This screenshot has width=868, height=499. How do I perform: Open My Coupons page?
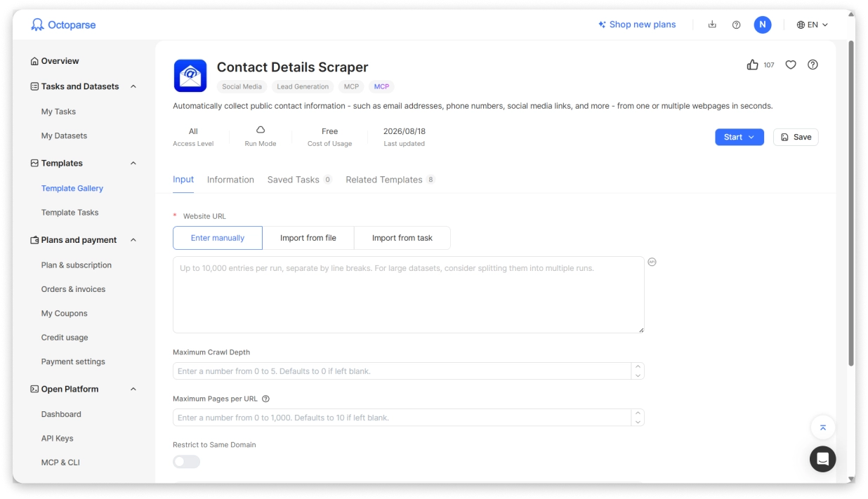coord(65,313)
